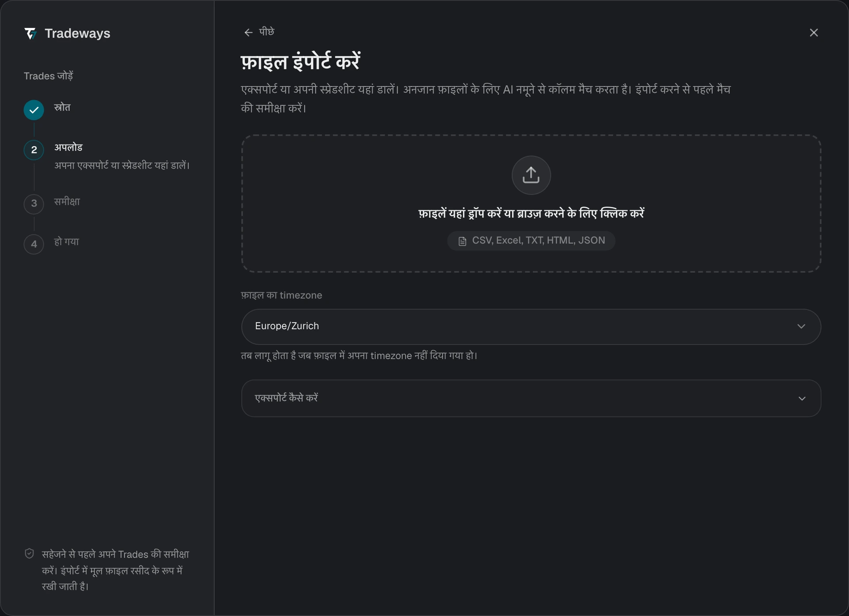This screenshot has width=849, height=616.
Task: Click फ़ाइलें यहां ड्रॉप करें browse text
Action: tap(531, 213)
